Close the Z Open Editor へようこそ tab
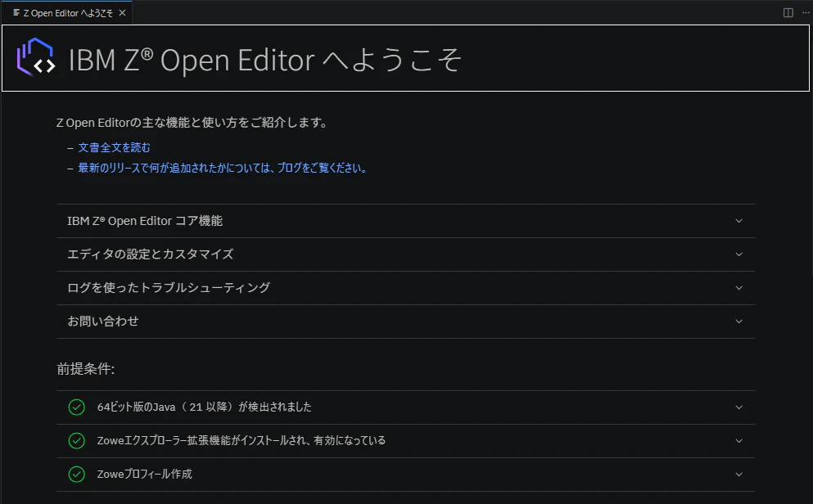This screenshot has height=504, width=813. (122, 13)
